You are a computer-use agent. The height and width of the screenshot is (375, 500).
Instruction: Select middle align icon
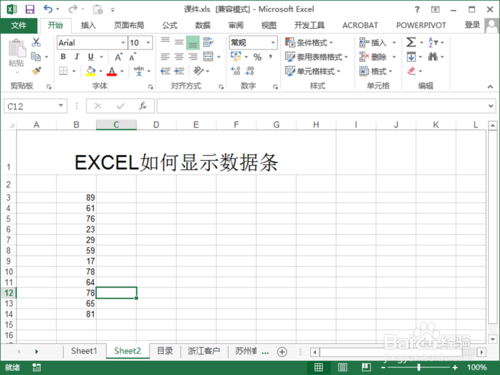point(179,42)
